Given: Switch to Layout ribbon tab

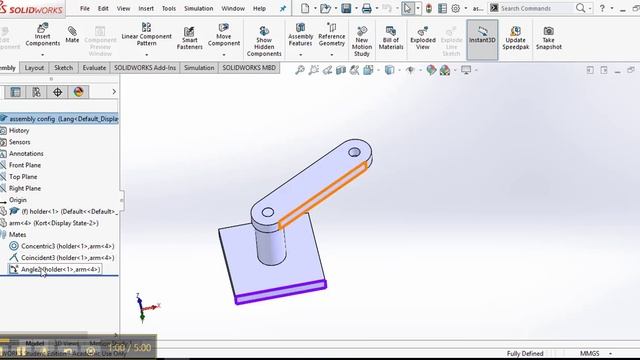Looking at the screenshot, I should point(34,68).
